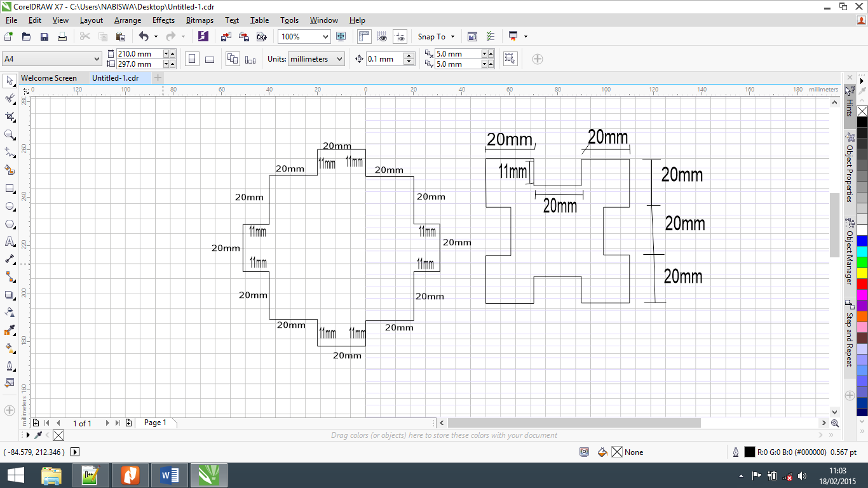868x488 pixels.
Task: Open the Effects menu
Action: point(163,20)
